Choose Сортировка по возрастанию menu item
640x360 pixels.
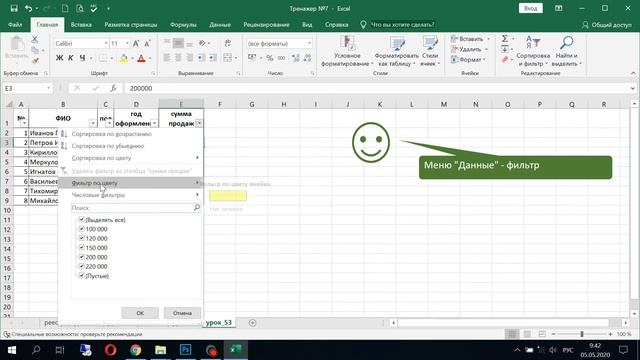pos(131,134)
